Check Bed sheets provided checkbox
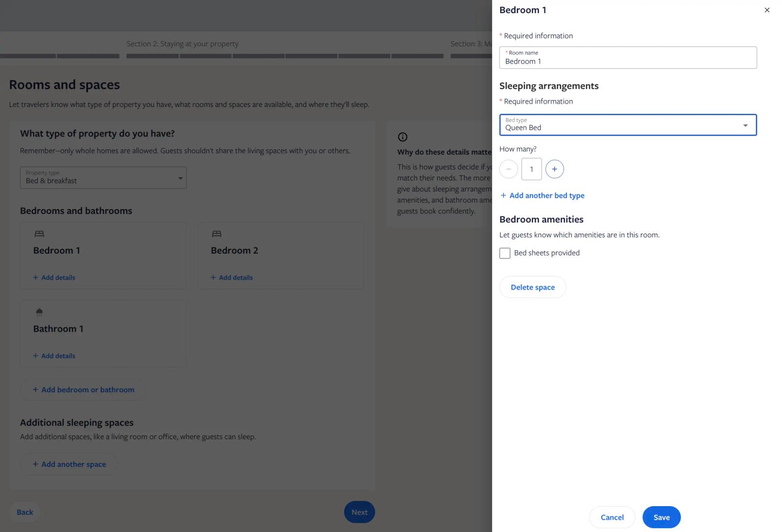782x532 pixels. point(505,253)
